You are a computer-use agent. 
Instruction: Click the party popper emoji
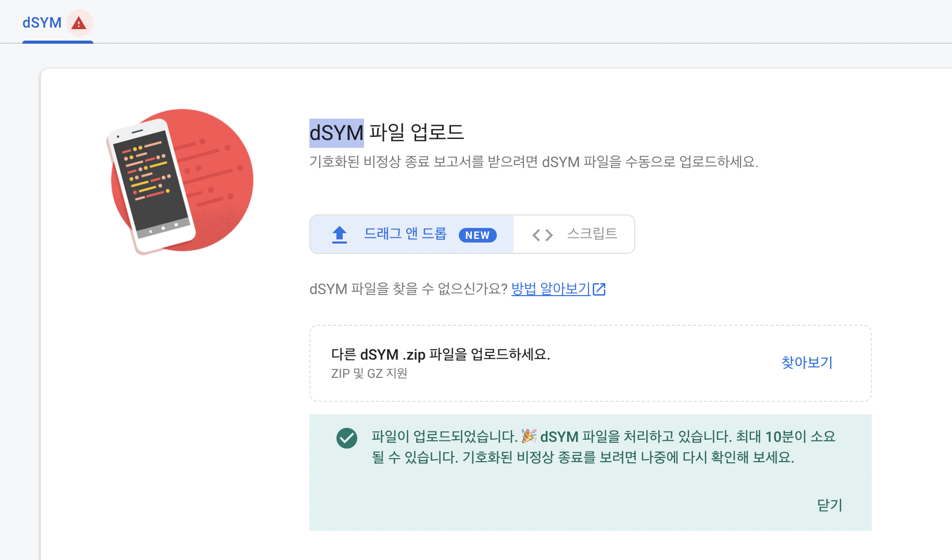coord(529,436)
